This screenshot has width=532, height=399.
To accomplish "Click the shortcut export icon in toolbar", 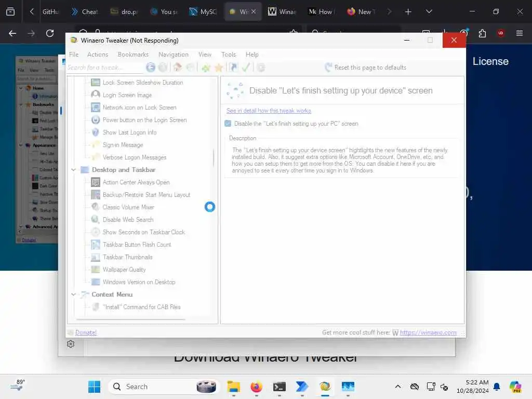I will [x=233, y=68].
